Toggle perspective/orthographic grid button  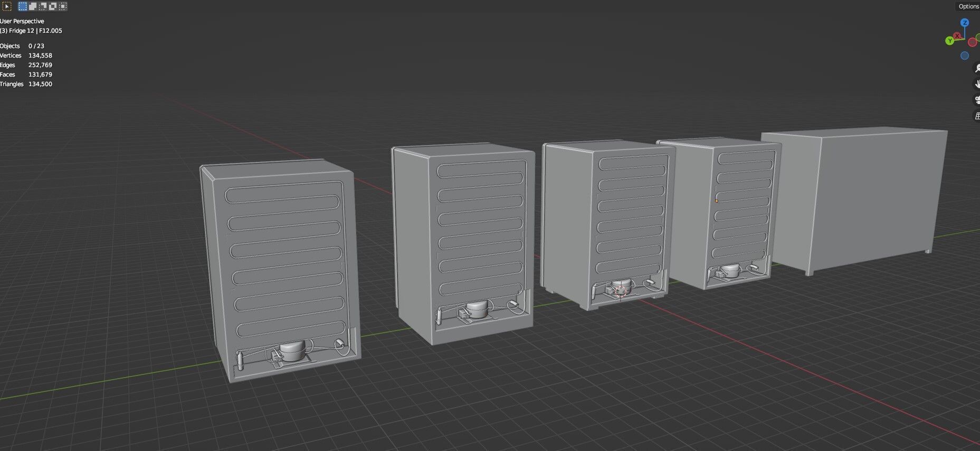tap(977, 116)
